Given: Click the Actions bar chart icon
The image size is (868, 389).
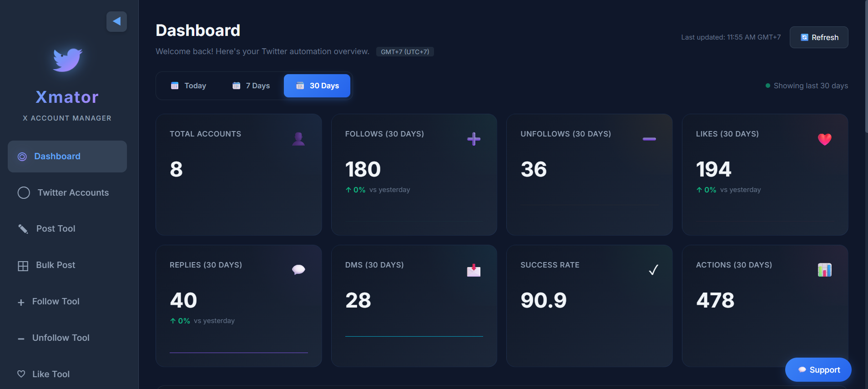Looking at the screenshot, I should [x=824, y=270].
